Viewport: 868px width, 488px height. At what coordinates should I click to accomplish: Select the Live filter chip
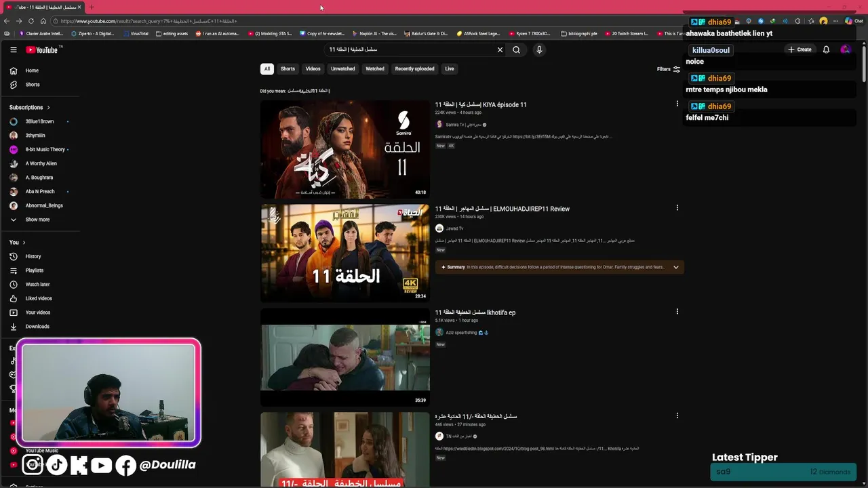(450, 68)
